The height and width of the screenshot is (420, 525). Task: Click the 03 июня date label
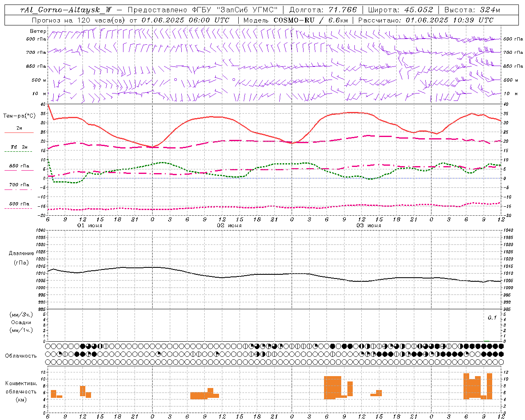pos(369,226)
